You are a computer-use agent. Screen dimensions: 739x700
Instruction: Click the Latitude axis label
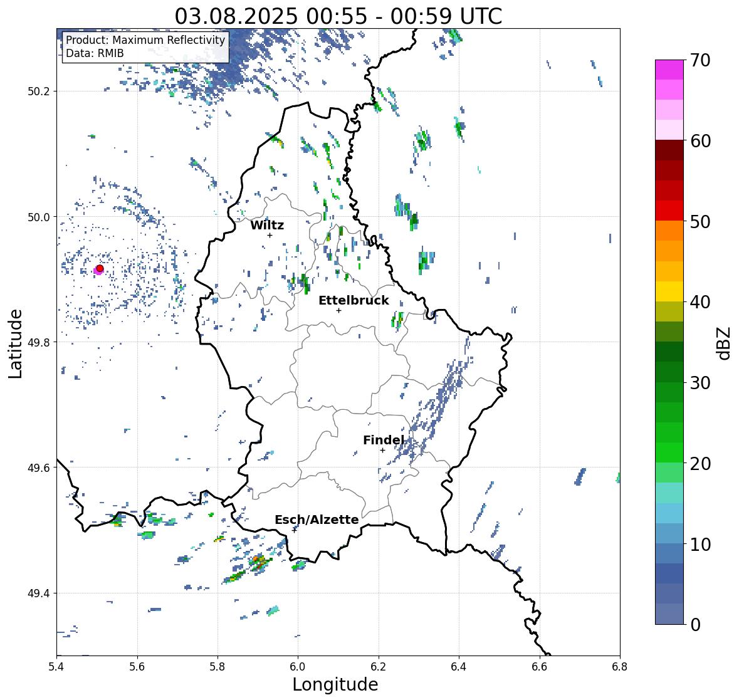15,343
